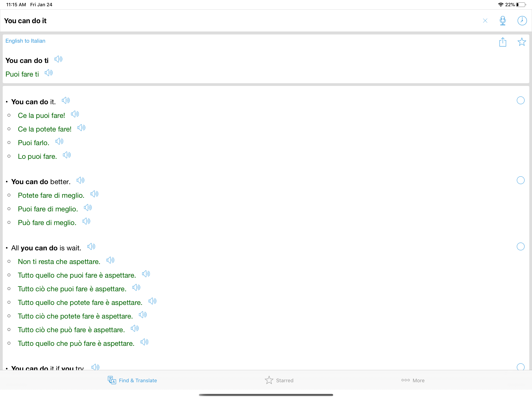The image size is (532, 399).
Task: Select circle beside 'All you can do is wait.'
Action: click(520, 246)
